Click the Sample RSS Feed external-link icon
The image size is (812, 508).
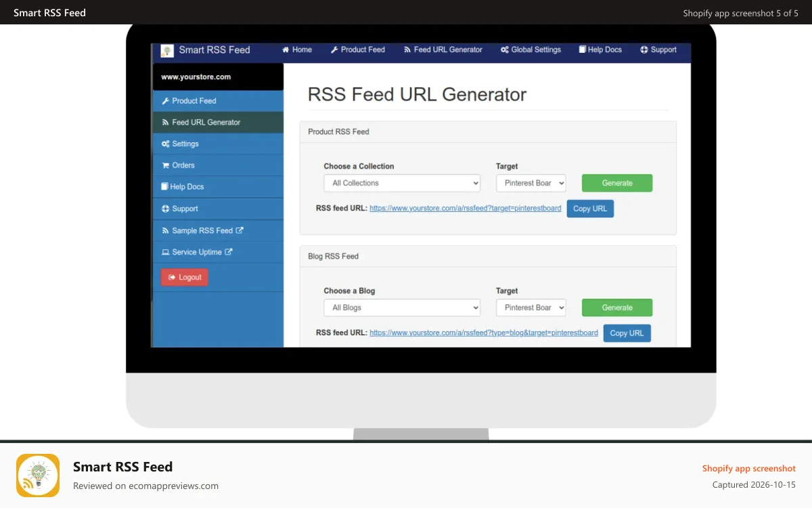[240, 230]
